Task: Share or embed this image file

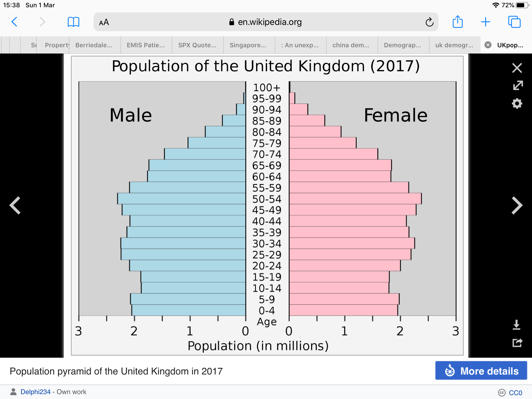Action: coord(517,343)
